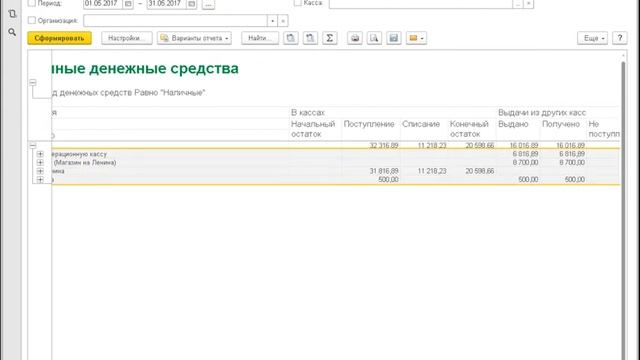The width and height of the screenshot is (640, 360).
Task: Toggle the Период checkbox
Action: coord(32,3)
